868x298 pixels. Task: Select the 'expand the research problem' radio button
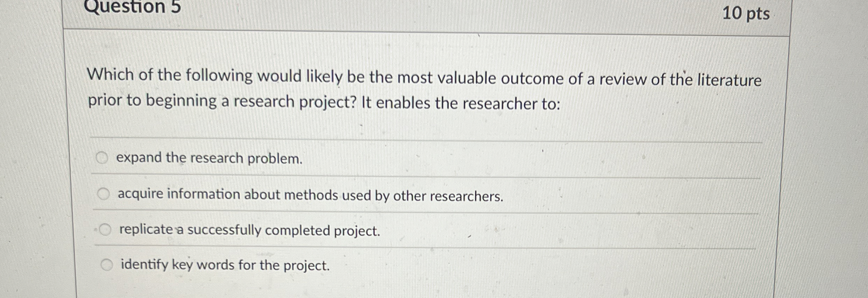[104, 158]
